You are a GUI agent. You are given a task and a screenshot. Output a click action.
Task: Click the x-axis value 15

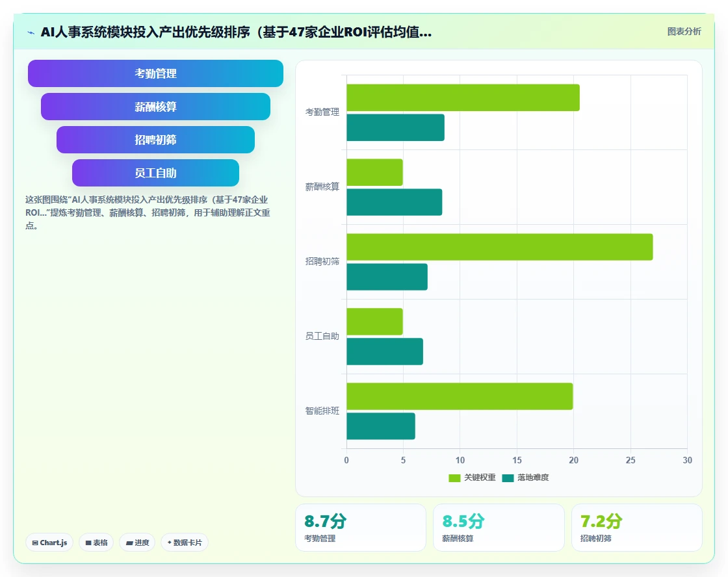pos(517,460)
